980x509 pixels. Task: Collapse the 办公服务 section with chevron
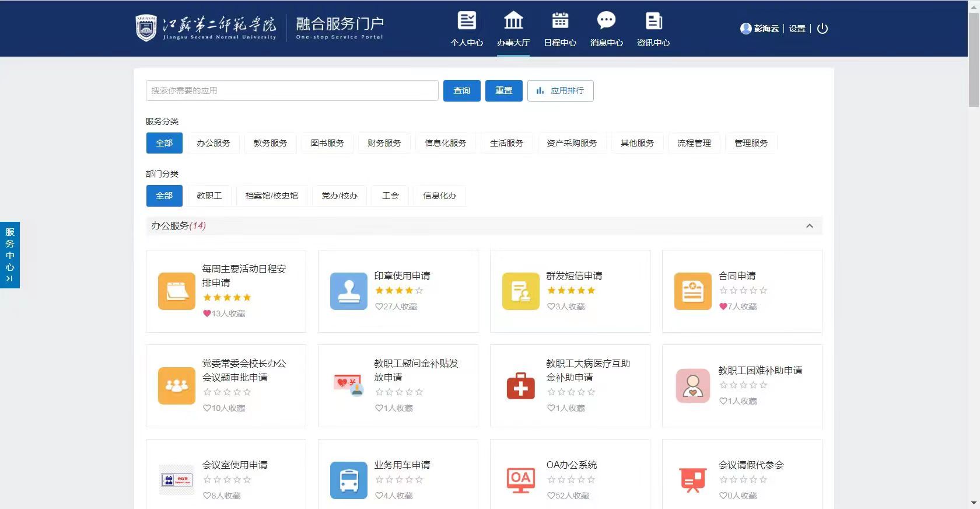click(x=809, y=226)
